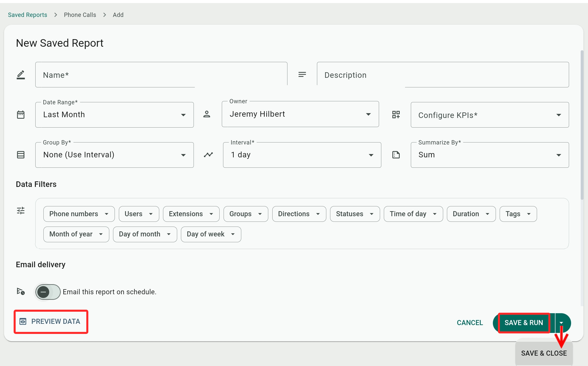Toggle Email this report on schedule switch
The image size is (588, 366).
click(x=48, y=292)
